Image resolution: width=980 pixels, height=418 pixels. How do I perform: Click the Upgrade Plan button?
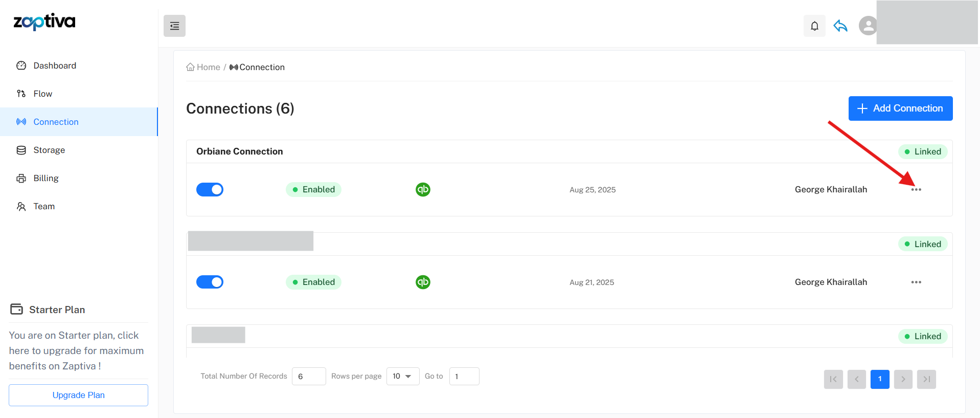pos(78,395)
